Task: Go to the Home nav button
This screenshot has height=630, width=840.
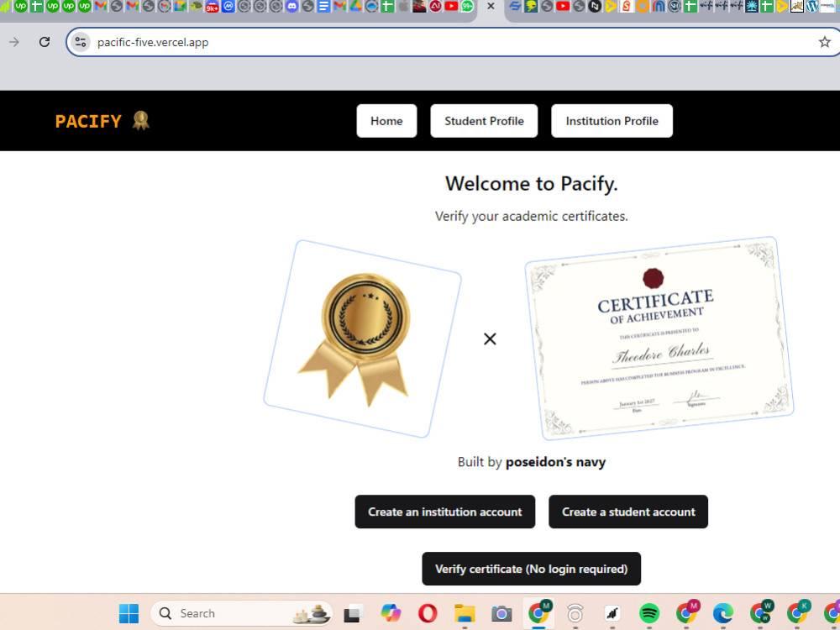Action: pyautogui.click(x=386, y=121)
